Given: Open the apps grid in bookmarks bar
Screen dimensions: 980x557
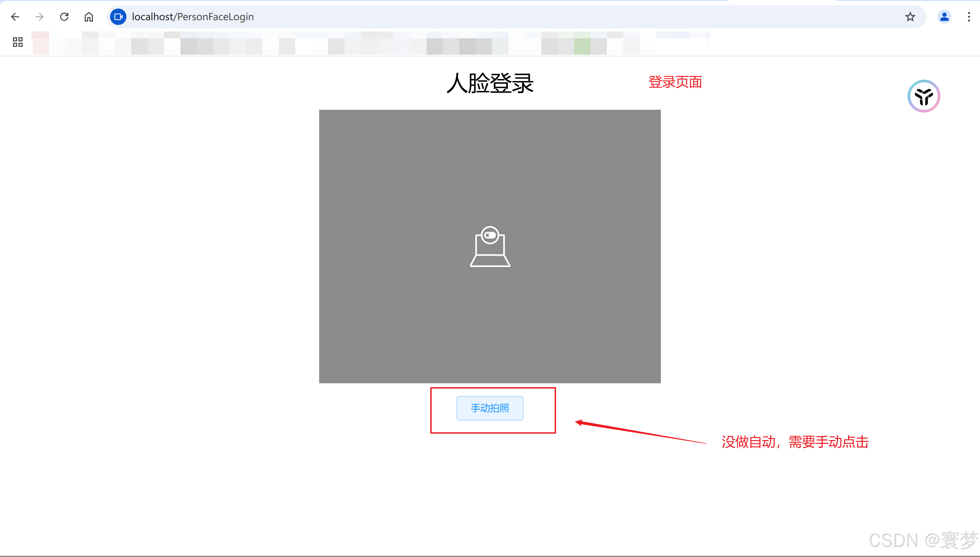Looking at the screenshot, I should pyautogui.click(x=17, y=42).
